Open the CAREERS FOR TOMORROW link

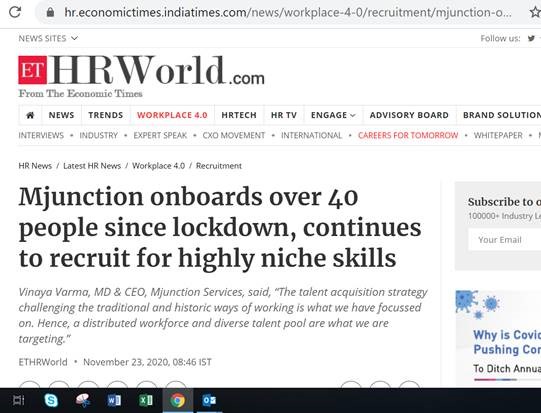click(408, 135)
